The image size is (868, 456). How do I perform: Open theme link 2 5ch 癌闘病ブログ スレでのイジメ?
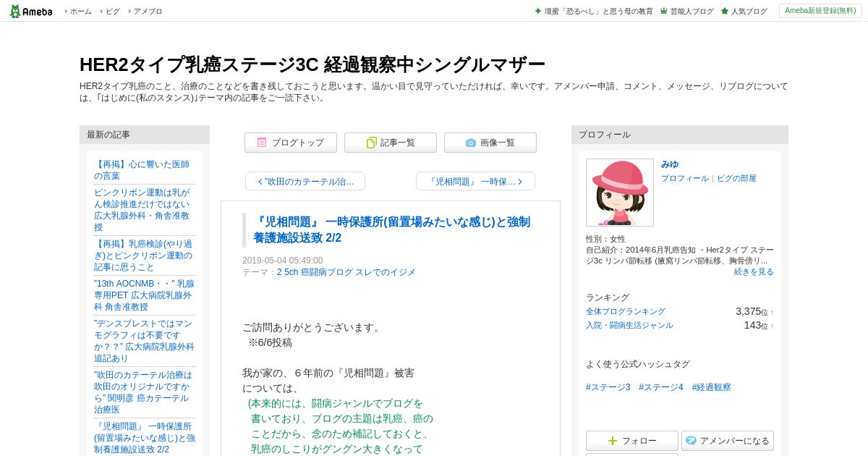(346, 272)
